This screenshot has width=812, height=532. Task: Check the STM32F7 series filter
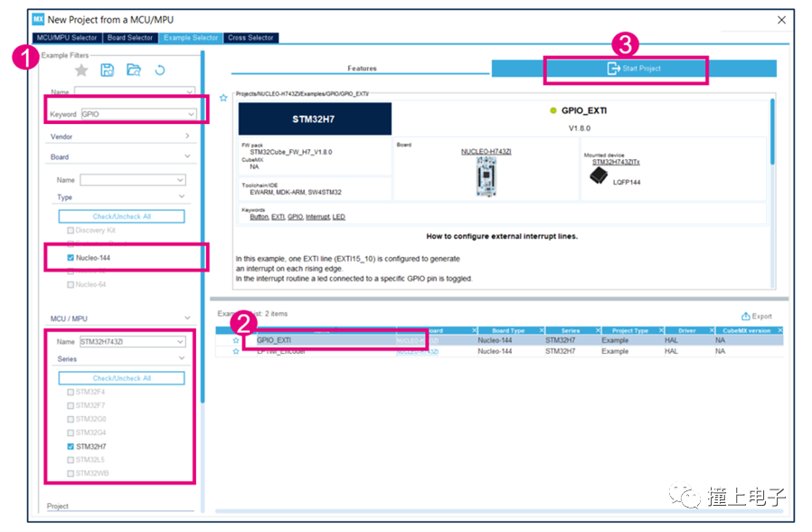click(x=71, y=405)
